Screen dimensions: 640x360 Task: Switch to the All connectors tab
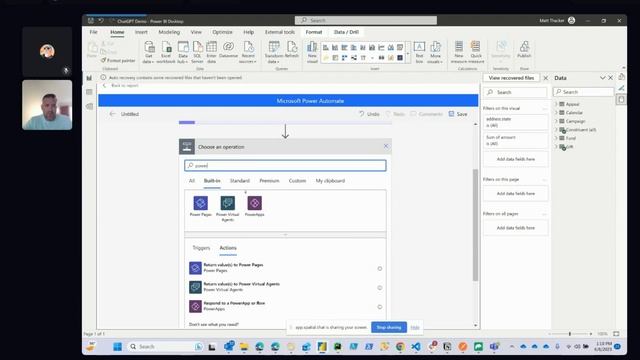pos(192,181)
